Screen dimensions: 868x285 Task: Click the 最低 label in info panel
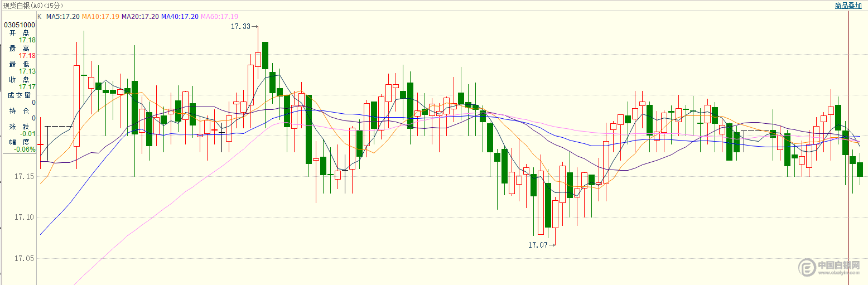click(x=19, y=64)
